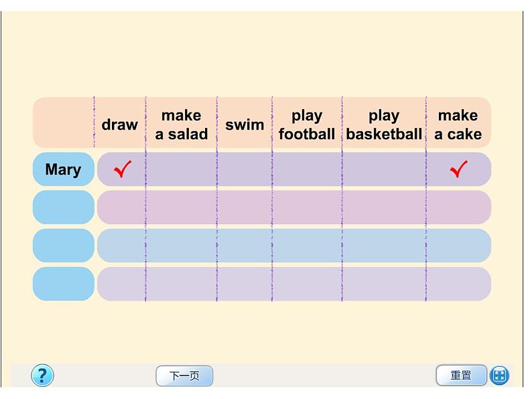Toggle fullscreen with the bottom-right expand icon
This screenshot has height=399, width=532.
[x=499, y=376]
